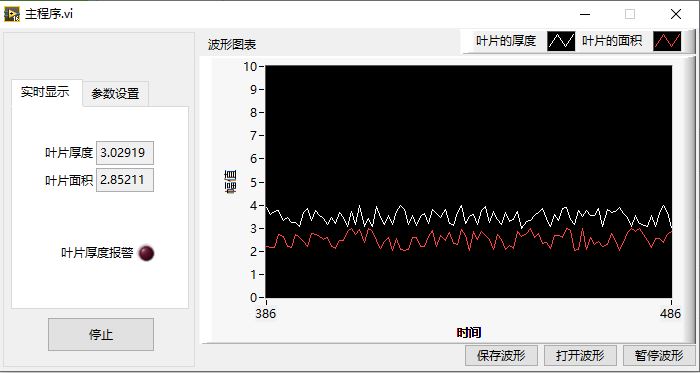Click the 叶片面积 label text

[69, 180]
